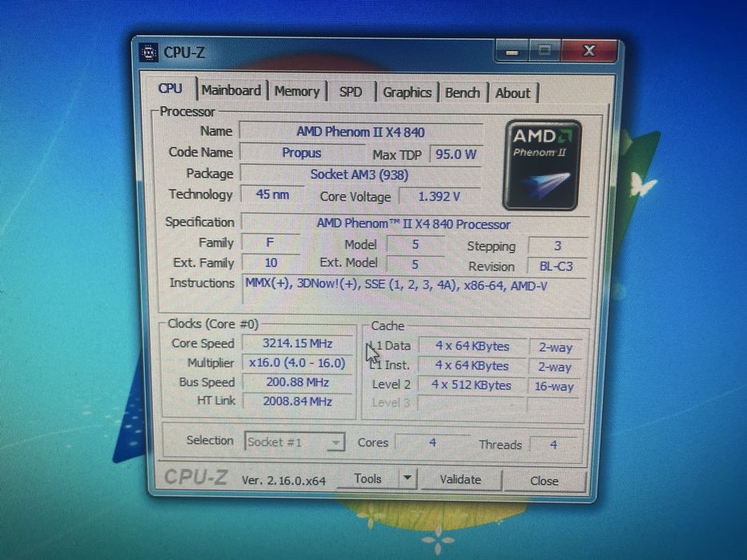The image size is (747, 560).
Task: Click the Ext. Family value 10
Action: (x=271, y=263)
